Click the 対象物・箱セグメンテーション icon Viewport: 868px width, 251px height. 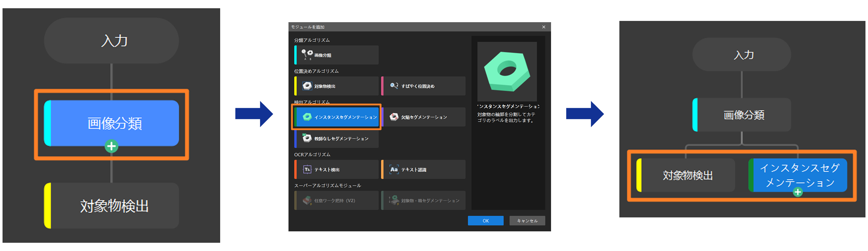tap(394, 200)
